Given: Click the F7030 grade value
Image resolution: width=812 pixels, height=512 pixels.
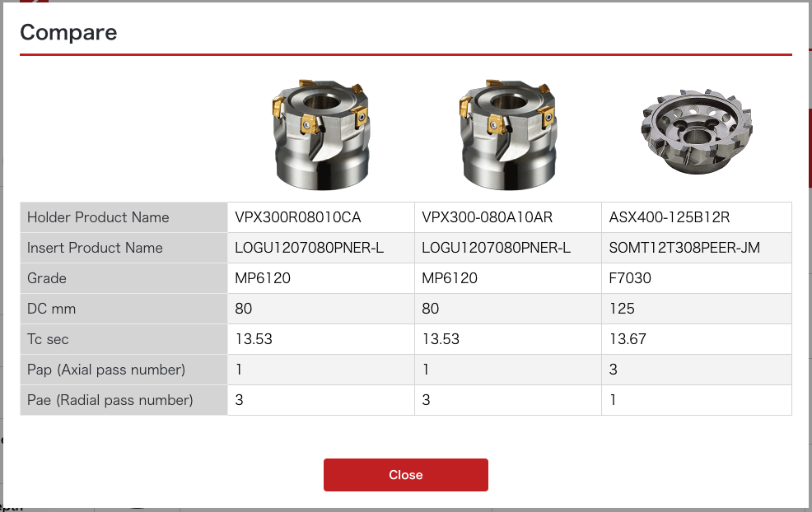Looking at the screenshot, I should (630, 278).
